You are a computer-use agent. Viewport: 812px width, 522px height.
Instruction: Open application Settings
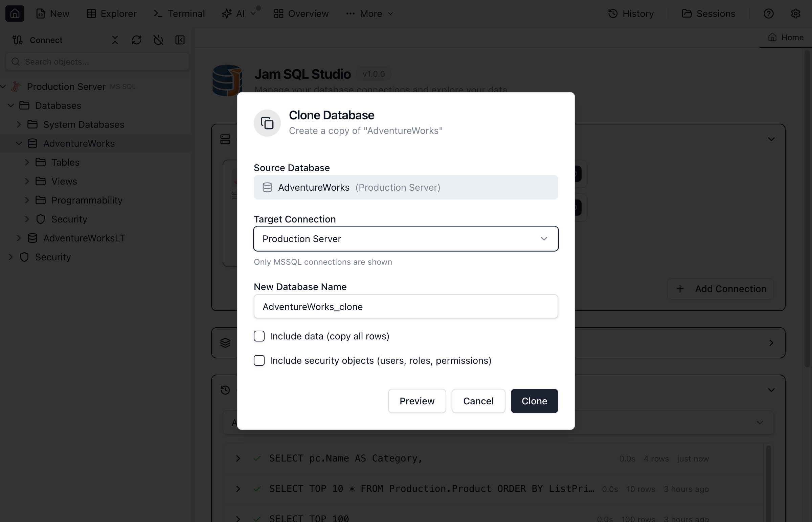[795, 14]
